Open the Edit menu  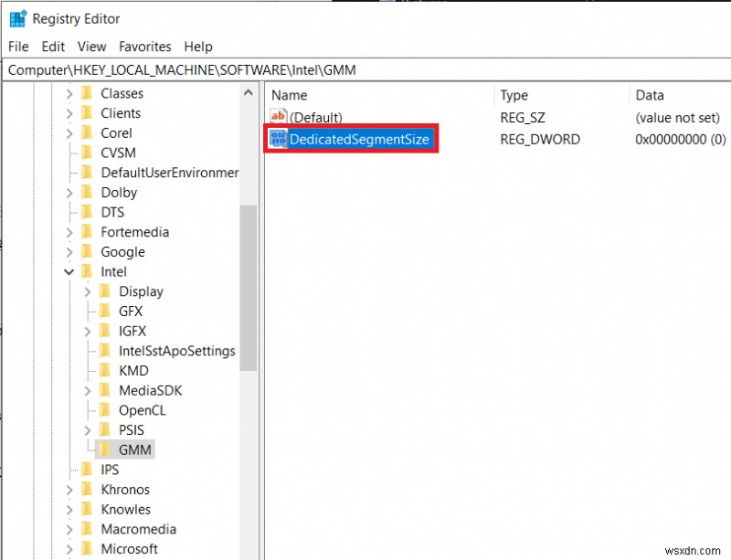point(53,47)
